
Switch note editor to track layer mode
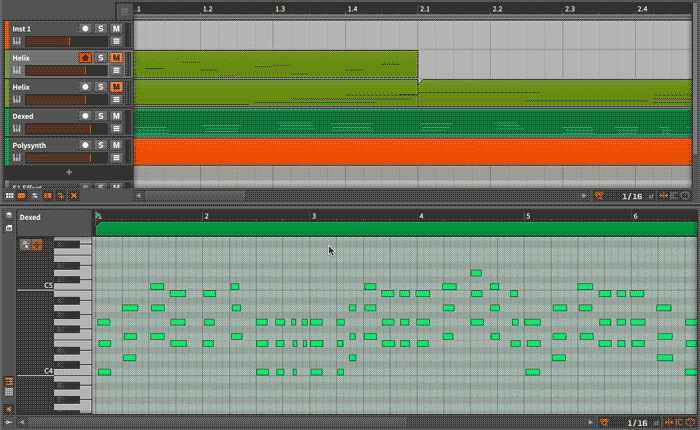[x=9, y=215]
